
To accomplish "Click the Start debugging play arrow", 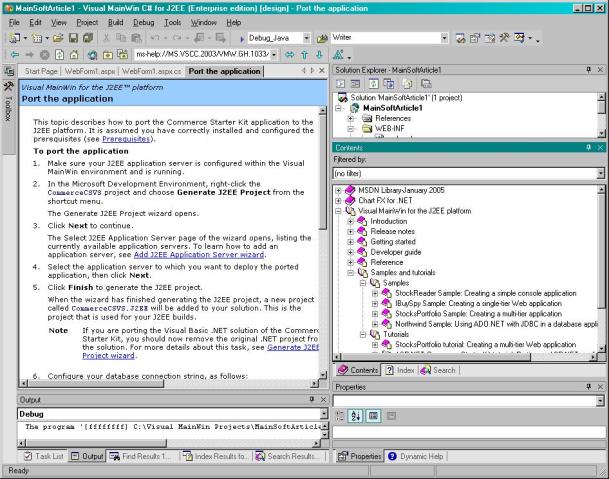I will 242,38.
